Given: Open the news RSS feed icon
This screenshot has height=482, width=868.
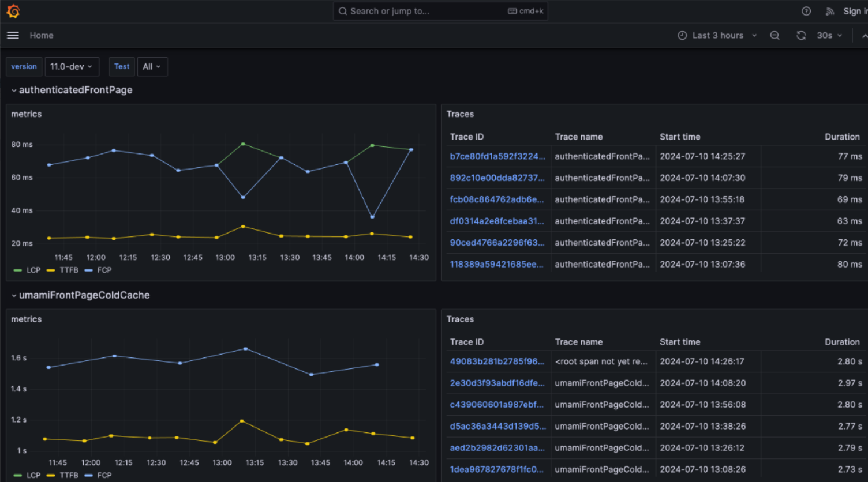Looking at the screenshot, I should tap(830, 11).
